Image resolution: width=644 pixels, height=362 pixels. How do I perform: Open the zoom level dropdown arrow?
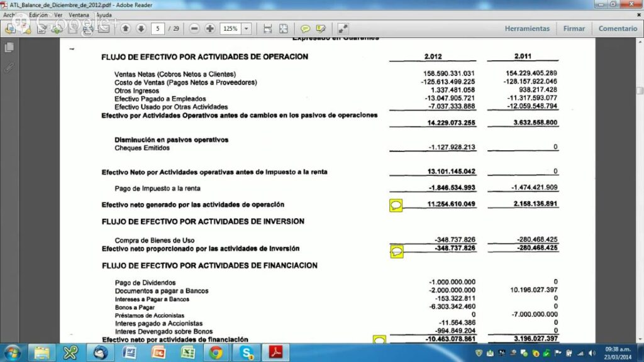coord(246,28)
